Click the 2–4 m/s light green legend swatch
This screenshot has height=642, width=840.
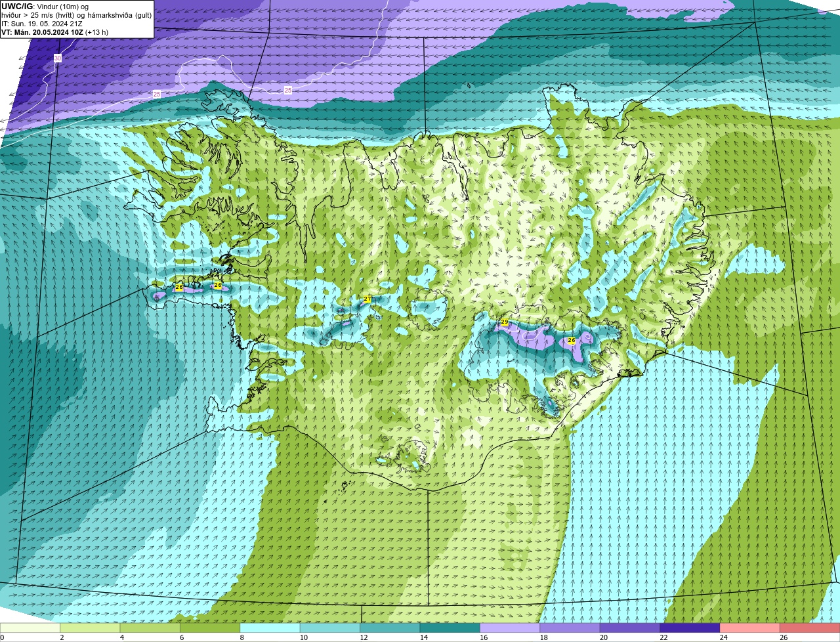(91, 628)
